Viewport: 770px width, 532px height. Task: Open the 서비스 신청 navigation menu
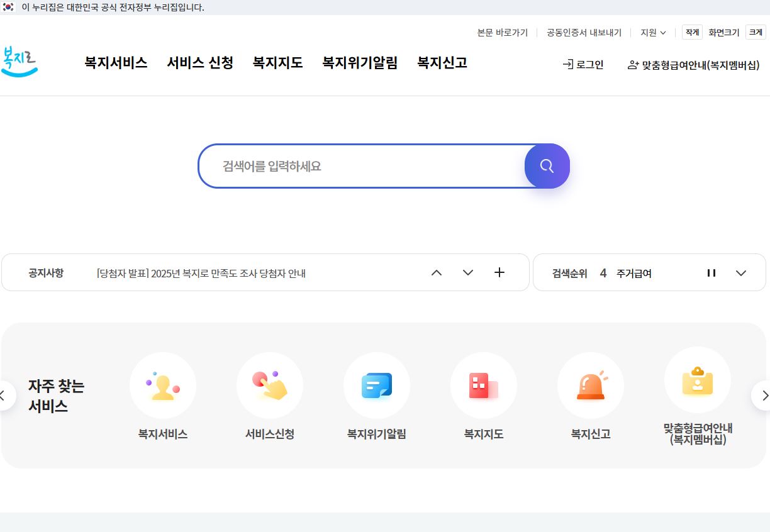(x=199, y=62)
